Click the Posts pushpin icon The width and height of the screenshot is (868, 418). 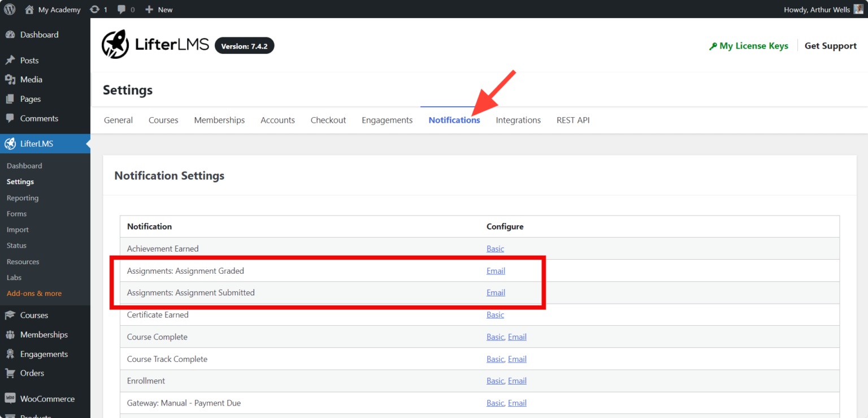10,60
